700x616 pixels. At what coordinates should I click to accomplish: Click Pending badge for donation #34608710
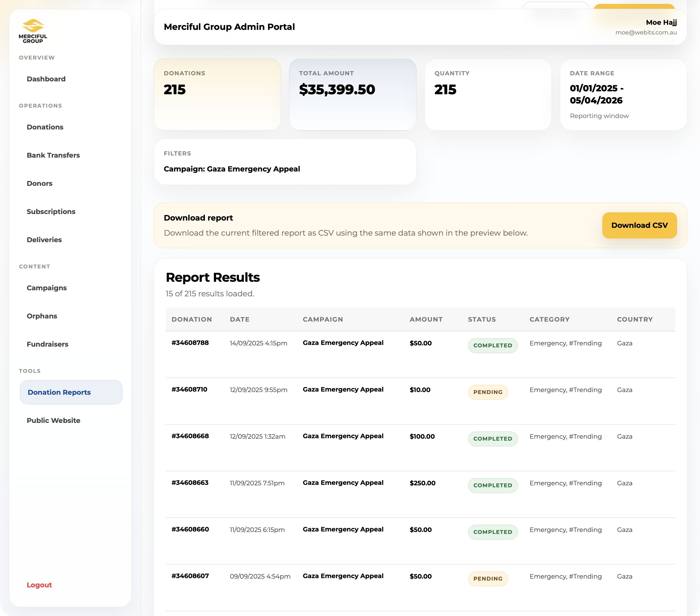[488, 392]
